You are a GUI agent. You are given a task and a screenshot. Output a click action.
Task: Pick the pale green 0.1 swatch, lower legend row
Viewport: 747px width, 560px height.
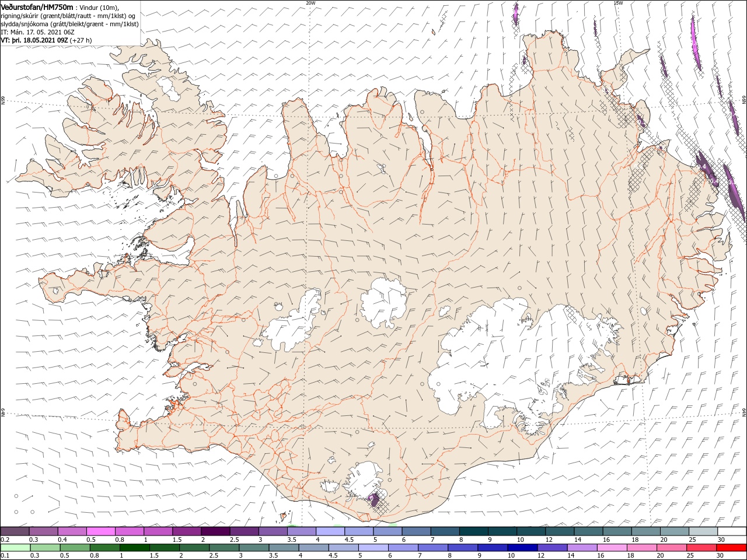tap(16, 548)
